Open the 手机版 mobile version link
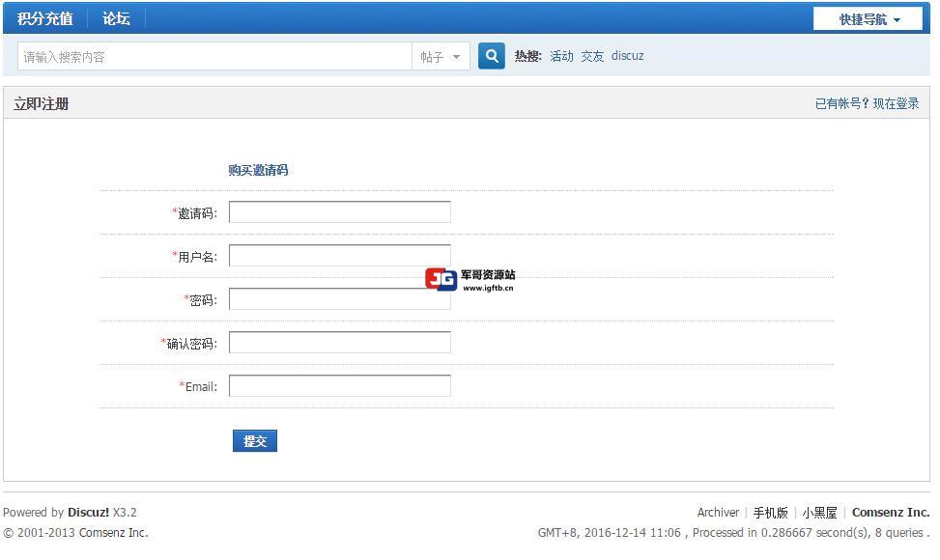This screenshot has width=940, height=560. (x=770, y=513)
